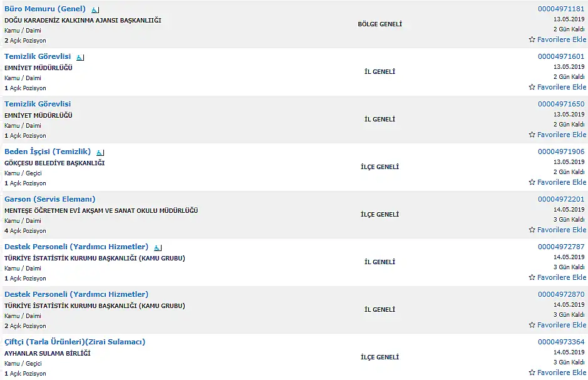Click Favorilere Ekle for listing 00004971650
The height and width of the screenshot is (380, 588).
557,135
